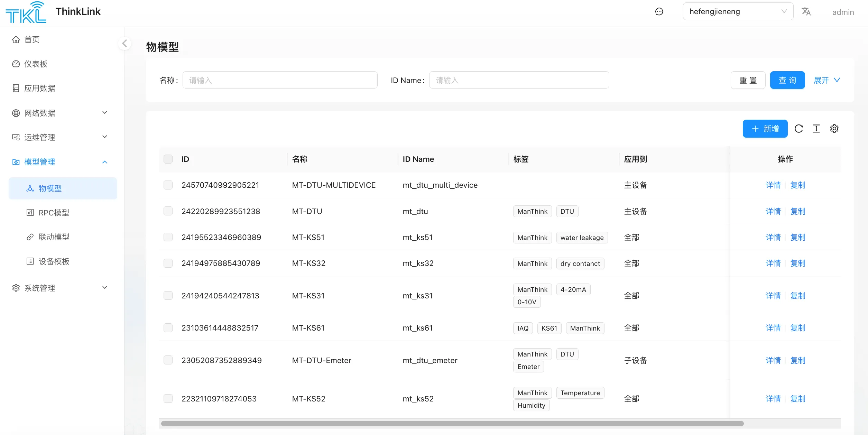Open the 首页 home menu item
The width and height of the screenshot is (868, 435).
[x=32, y=40]
